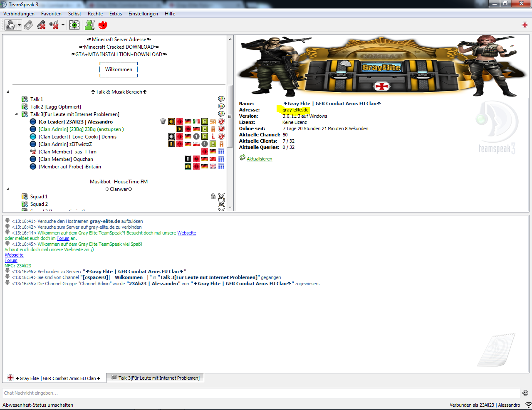Select the Squad 2 channel
This screenshot has height=410, width=532.
tap(39, 204)
